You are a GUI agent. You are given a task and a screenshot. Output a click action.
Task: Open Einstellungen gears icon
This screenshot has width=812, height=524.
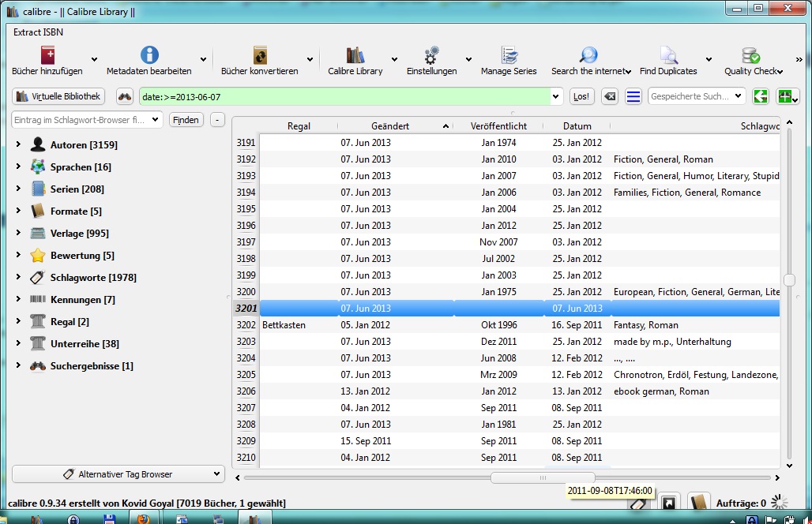[x=431, y=54]
